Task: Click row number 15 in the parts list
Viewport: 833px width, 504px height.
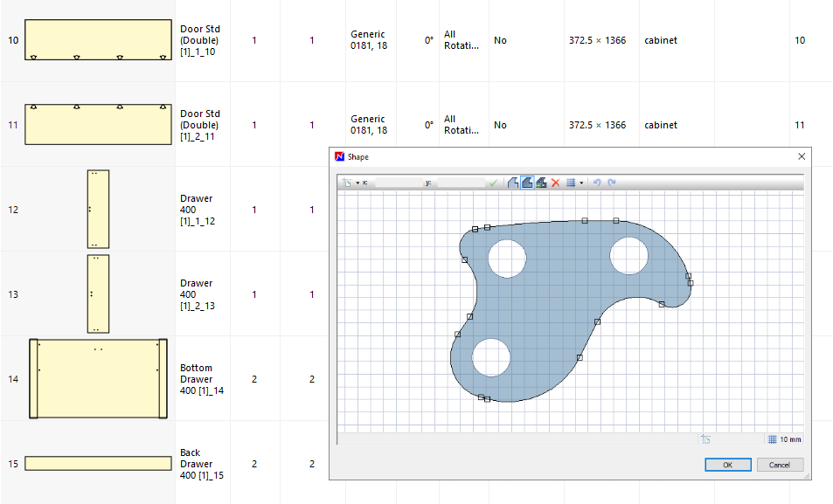Action: pyautogui.click(x=13, y=464)
